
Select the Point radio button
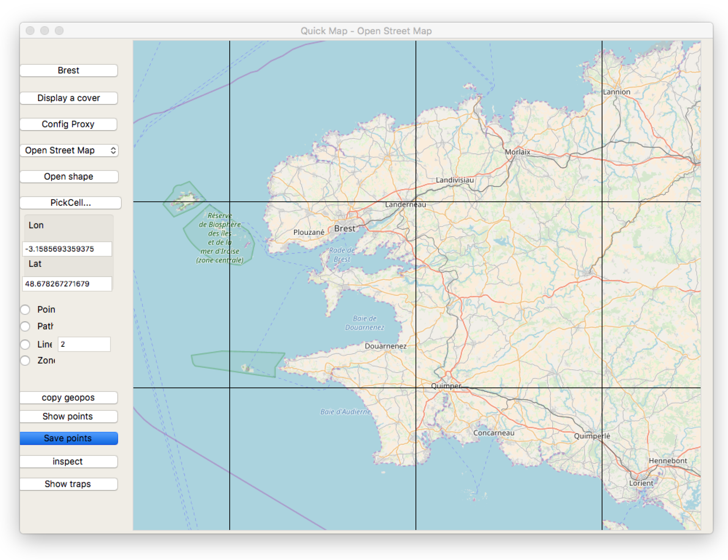(25, 310)
